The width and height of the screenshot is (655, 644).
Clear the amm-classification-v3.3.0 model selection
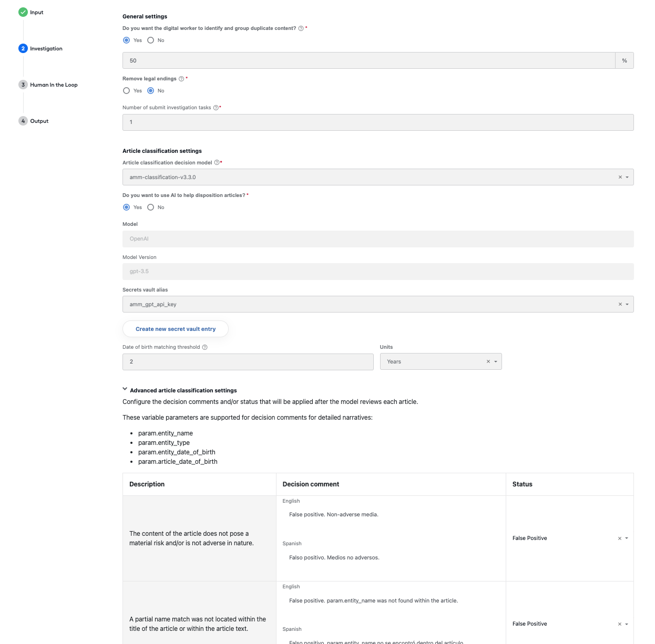coord(620,177)
